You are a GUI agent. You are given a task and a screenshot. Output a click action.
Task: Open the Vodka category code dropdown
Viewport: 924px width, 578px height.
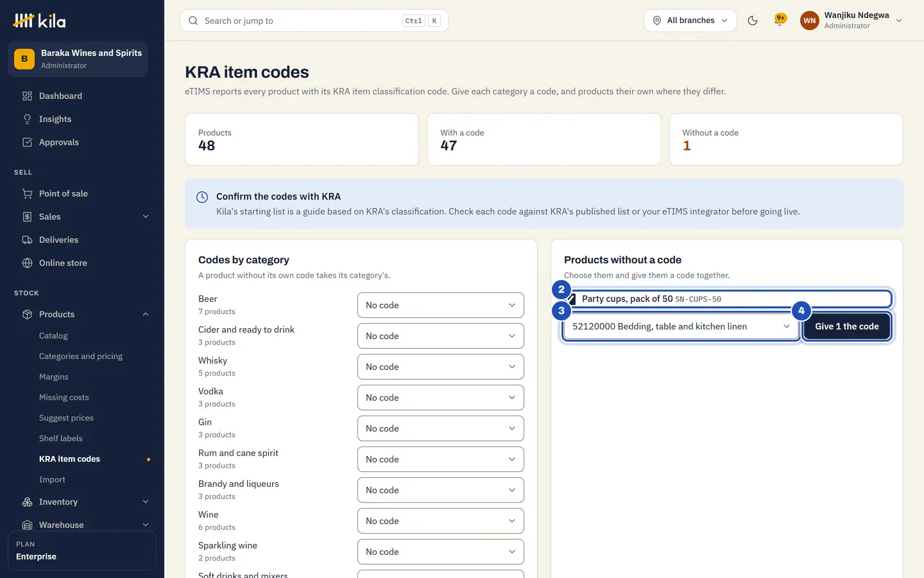(441, 398)
